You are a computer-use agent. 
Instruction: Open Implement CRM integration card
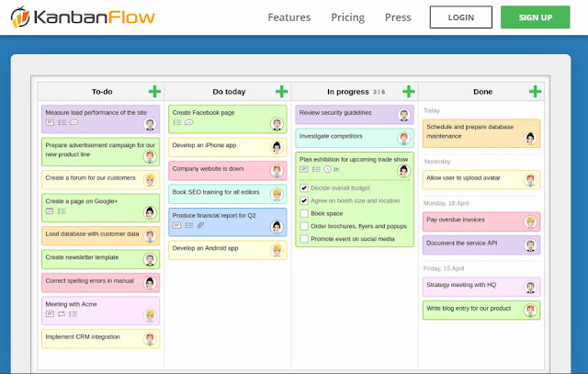pyautogui.click(x=100, y=339)
